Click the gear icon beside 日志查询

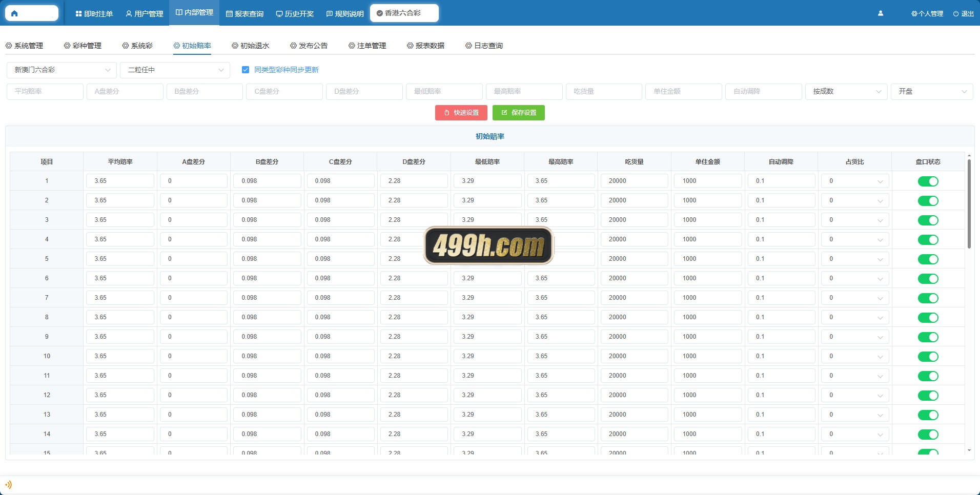[x=469, y=46]
